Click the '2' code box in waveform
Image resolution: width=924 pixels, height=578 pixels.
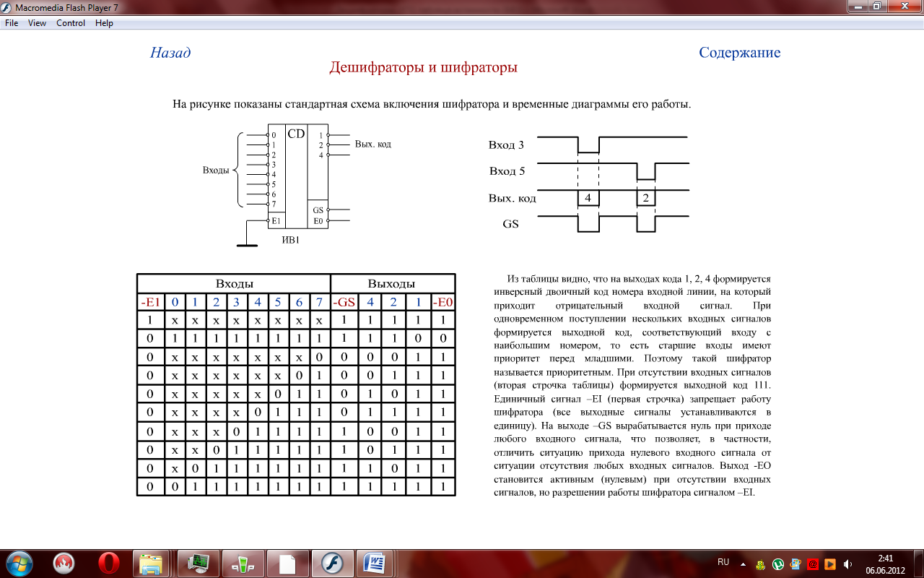click(646, 197)
